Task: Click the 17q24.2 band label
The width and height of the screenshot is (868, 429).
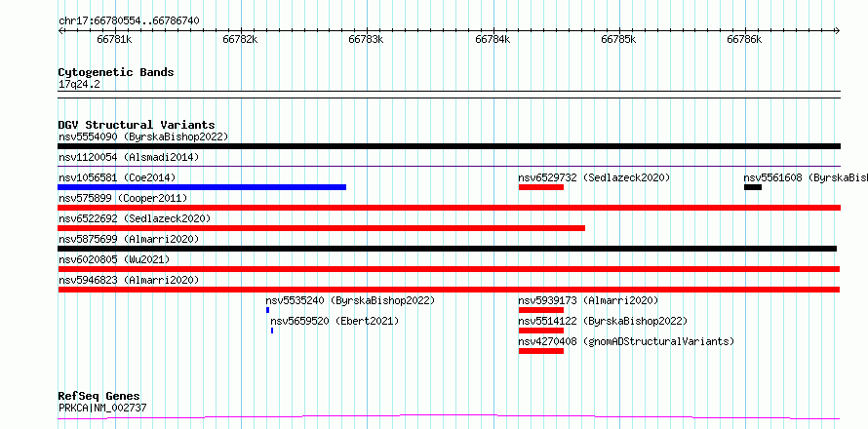Action: pos(79,84)
